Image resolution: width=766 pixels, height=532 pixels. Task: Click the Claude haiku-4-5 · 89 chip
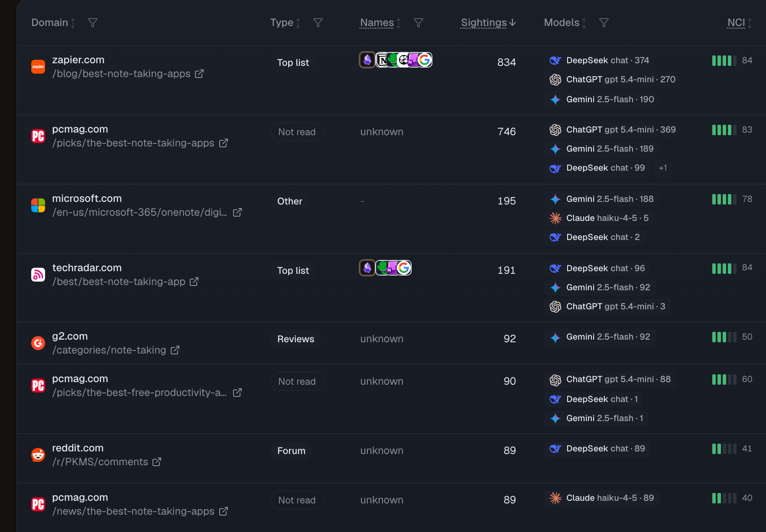point(602,498)
